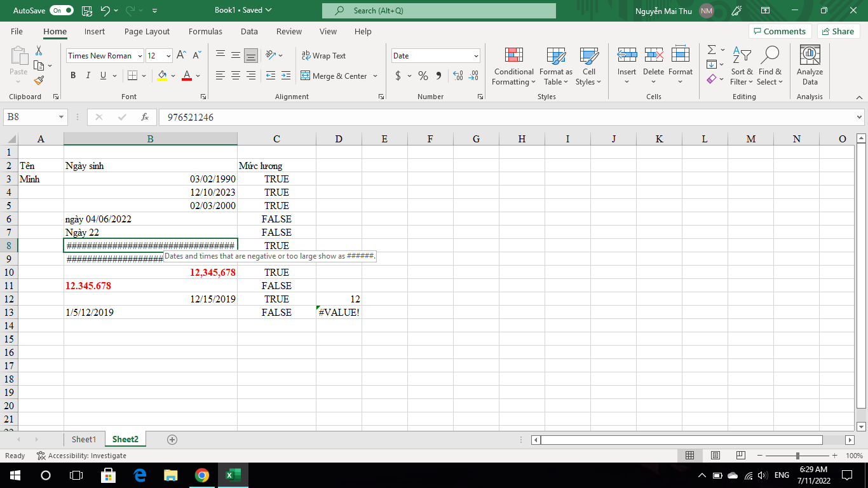Click Increase Indent icon
The image size is (868, 488).
point(287,76)
